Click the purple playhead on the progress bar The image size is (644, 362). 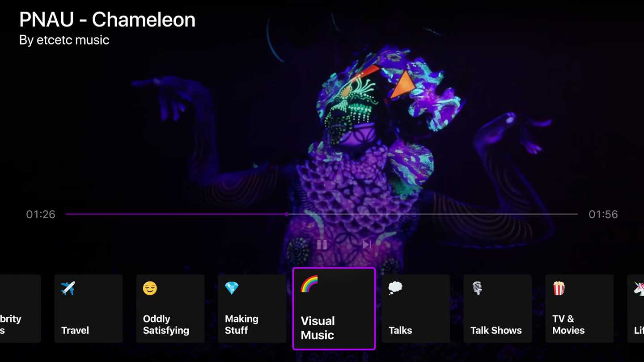click(287, 214)
